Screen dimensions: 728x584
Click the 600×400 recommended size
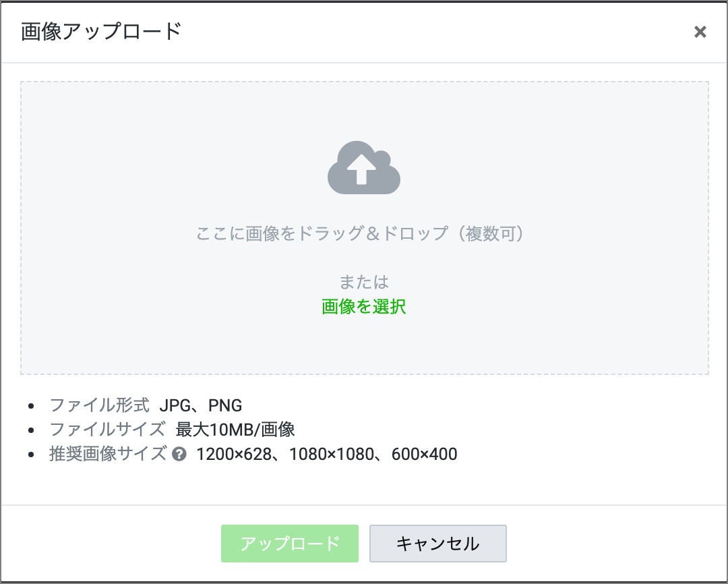point(424,454)
